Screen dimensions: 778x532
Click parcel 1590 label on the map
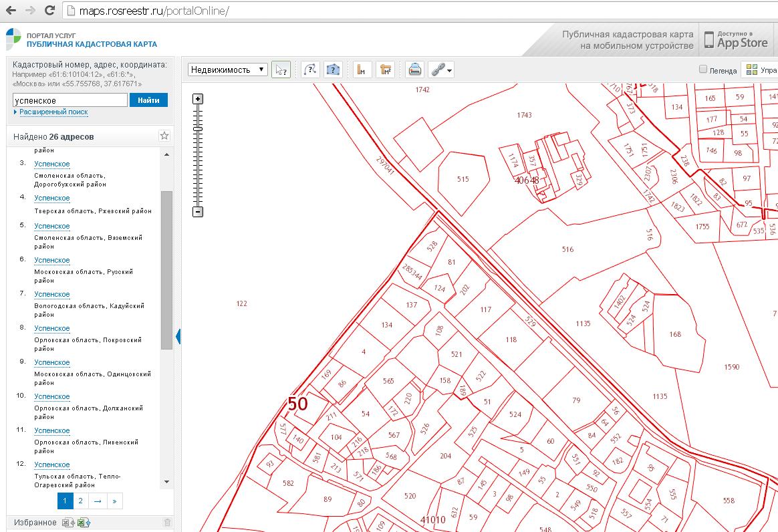(x=732, y=367)
